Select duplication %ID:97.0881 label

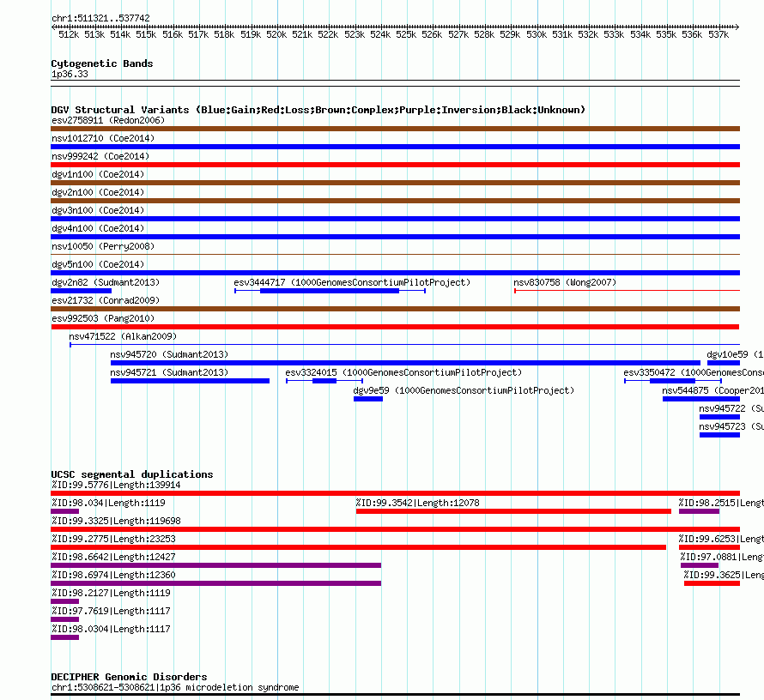point(722,557)
